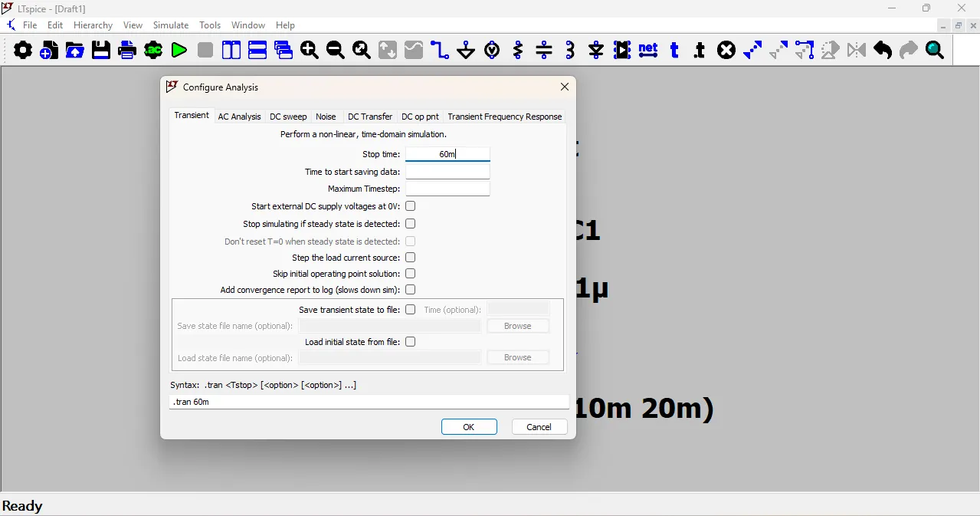Select the Transient tab
Image resolution: width=980 pixels, height=516 pixels.
(192, 115)
